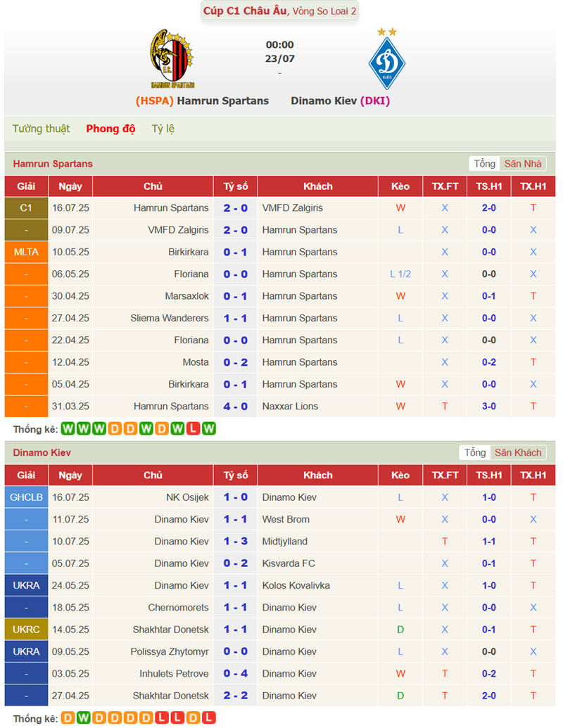
Task: Click the only red L badge in Hamrun's Thống kê
Action: [x=193, y=428]
